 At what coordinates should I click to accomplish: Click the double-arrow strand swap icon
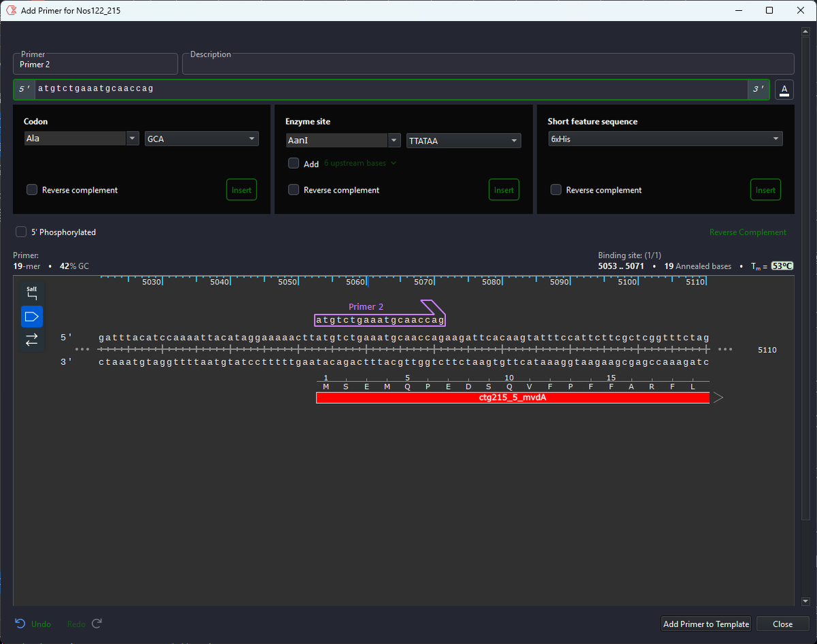(x=32, y=340)
